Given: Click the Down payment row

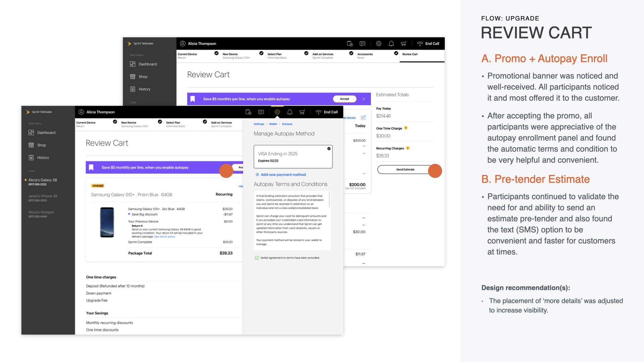Looking at the screenshot, I should (x=99, y=293).
